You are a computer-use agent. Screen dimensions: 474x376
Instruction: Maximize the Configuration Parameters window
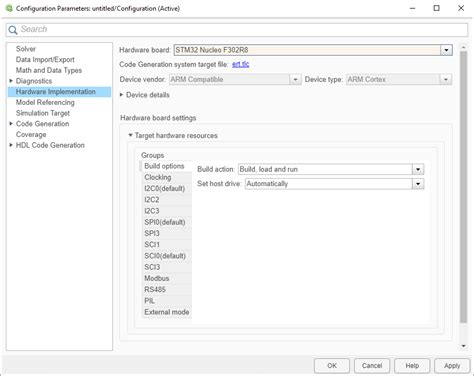coord(436,8)
